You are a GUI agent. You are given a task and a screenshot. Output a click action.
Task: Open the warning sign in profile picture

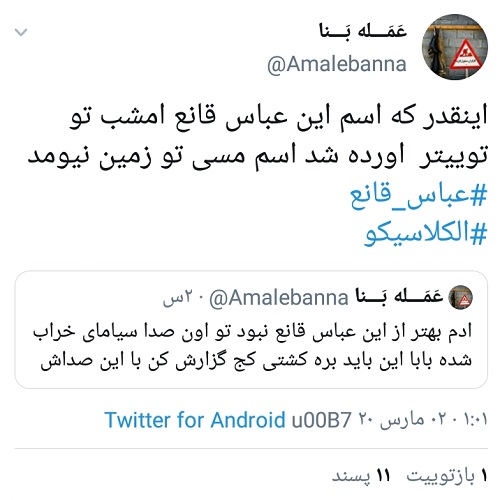click(x=465, y=55)
